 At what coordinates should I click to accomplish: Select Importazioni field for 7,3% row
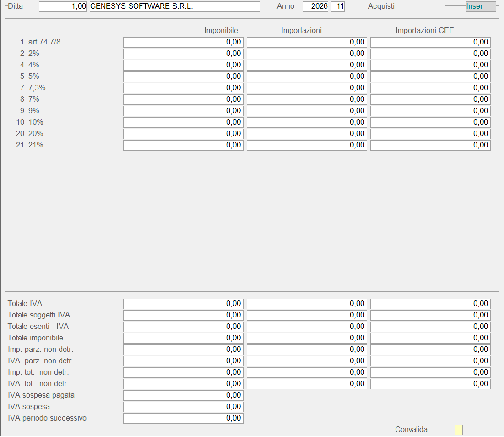(307, 88)
